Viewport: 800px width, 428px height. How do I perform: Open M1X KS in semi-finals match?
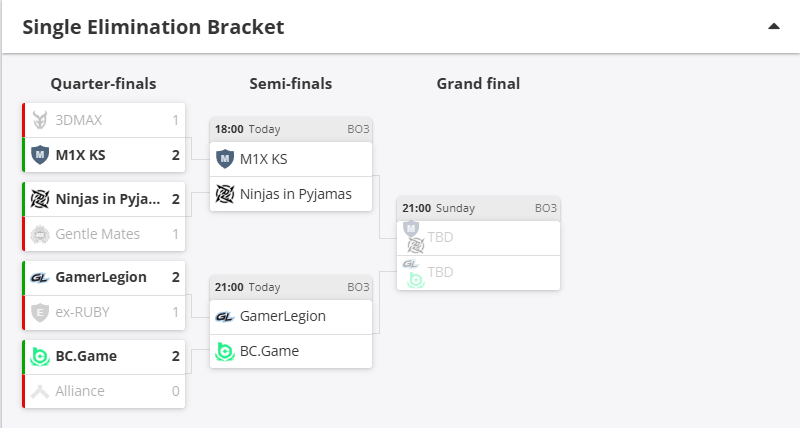290,159
